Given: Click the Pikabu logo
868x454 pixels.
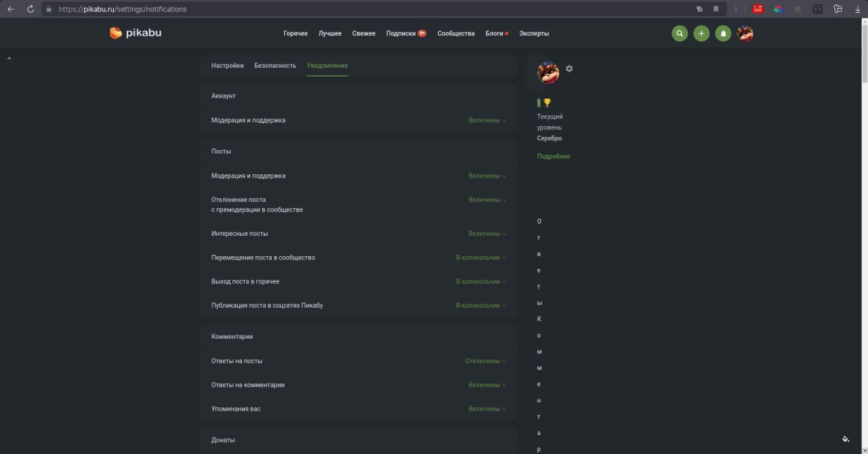Looking at the screenshot, I should 136,33.
